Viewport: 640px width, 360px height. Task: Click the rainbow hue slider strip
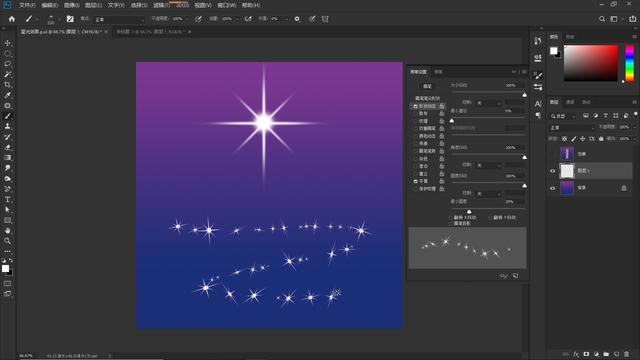tap(630, 63)
